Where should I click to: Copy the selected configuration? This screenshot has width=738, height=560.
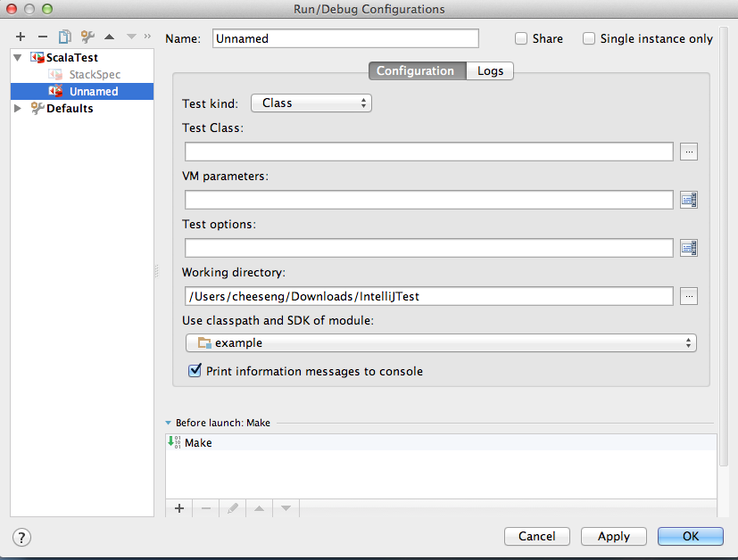point(63,37)
